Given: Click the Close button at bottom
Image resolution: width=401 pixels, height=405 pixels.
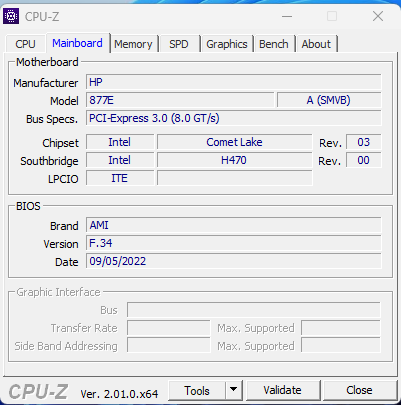Looking at the screenshot, I should [359, 390].
